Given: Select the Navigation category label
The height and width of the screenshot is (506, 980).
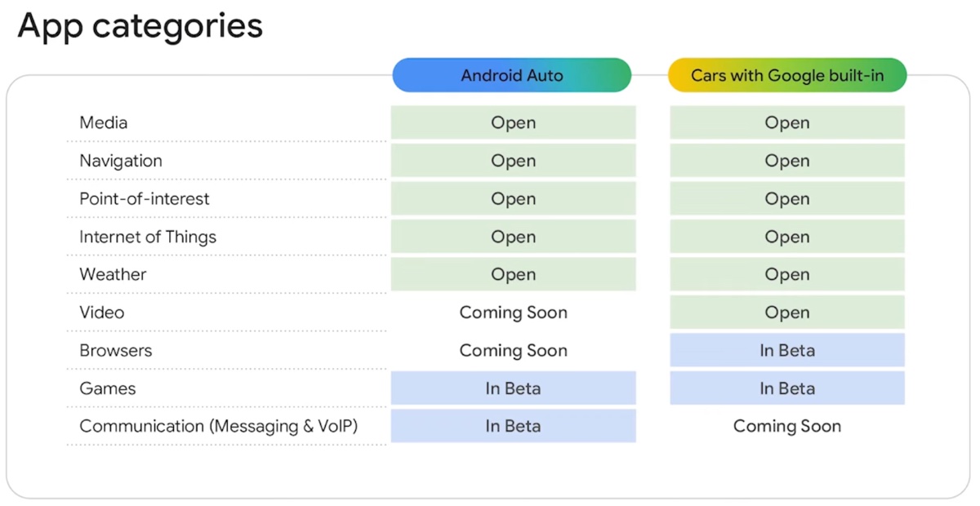Looking at the screenshot, I should (x=121, y=161).
